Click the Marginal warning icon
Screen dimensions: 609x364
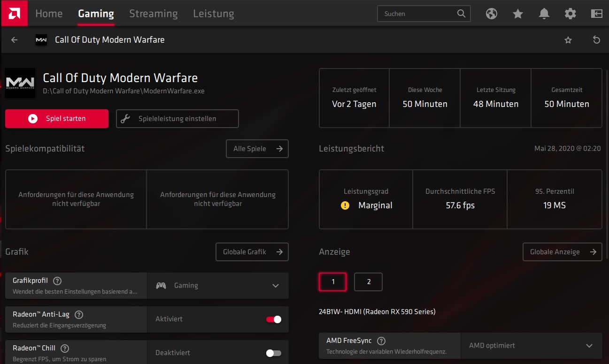[x=345, y=205]
